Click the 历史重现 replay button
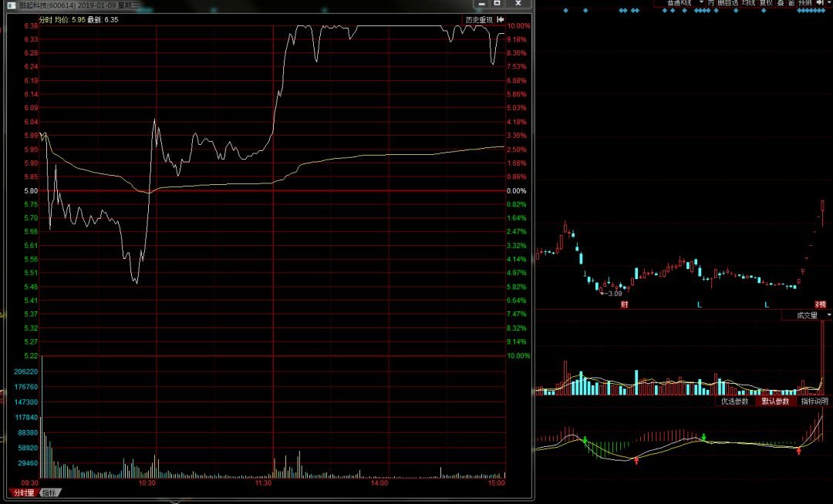The height and width of the screenshot is (504, 833). pyautogui.click(x=478, y=19)
